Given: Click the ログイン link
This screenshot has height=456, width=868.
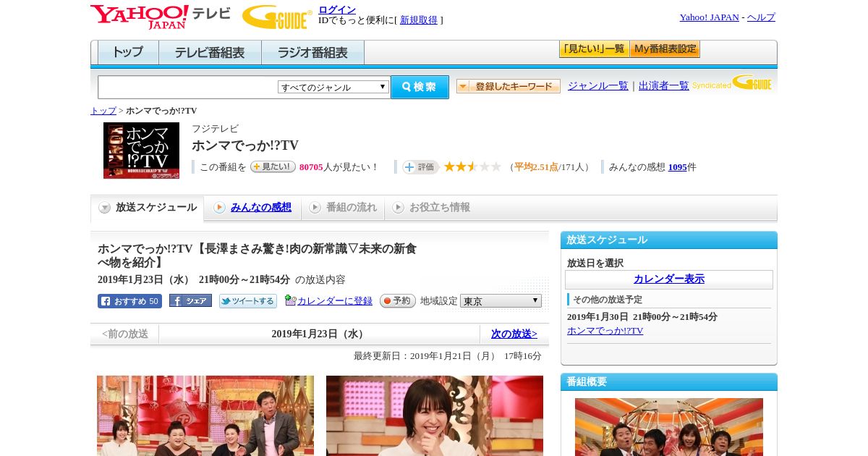Looking at the screenshot, I should [x=337, y=9].
